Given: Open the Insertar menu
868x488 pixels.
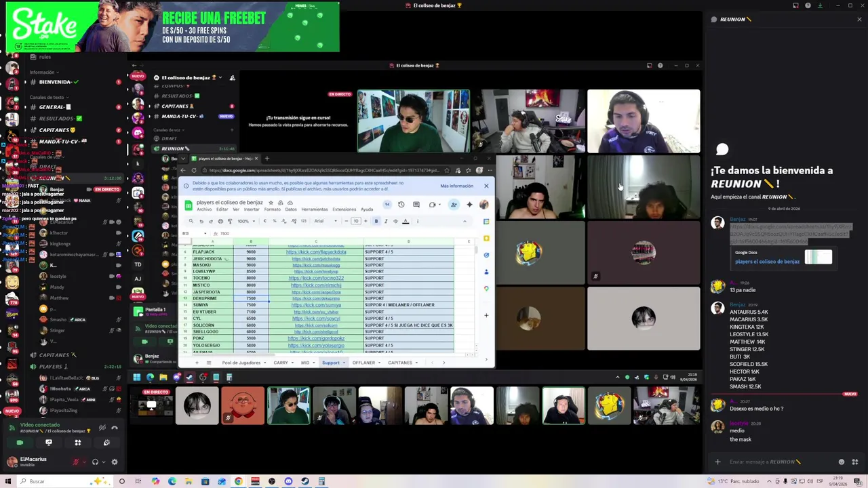Looking at the screenshot, I should click(252, 209).
